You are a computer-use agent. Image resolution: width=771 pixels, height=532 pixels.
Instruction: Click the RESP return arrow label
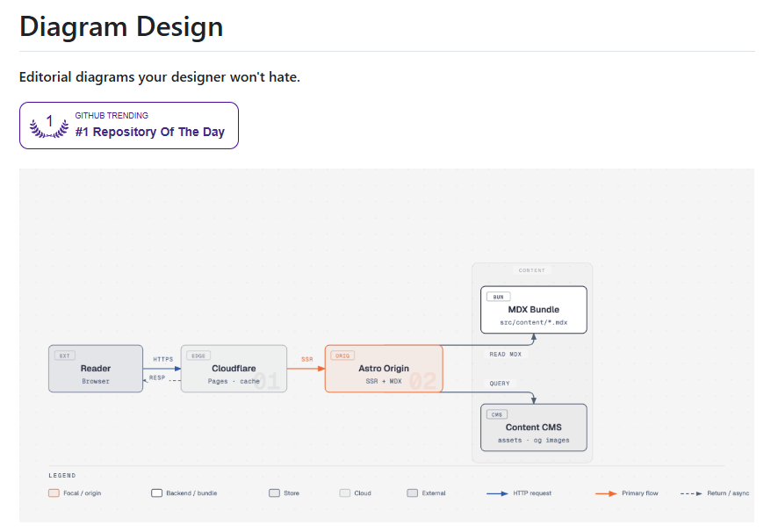pos(157,377)
